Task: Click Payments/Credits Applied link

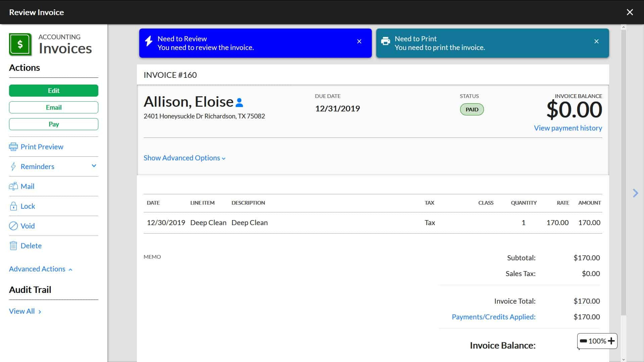Action: [x=494, y=317]
